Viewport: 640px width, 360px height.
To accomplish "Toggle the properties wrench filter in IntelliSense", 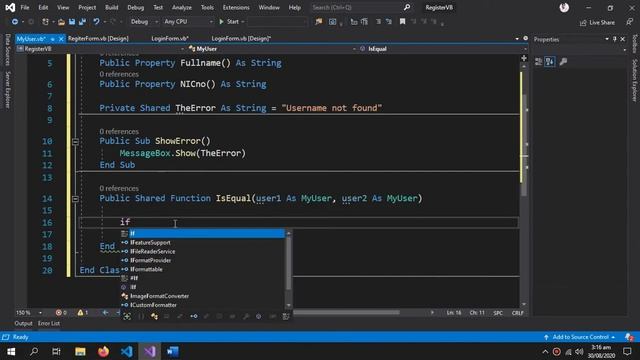I will [246, 316].
